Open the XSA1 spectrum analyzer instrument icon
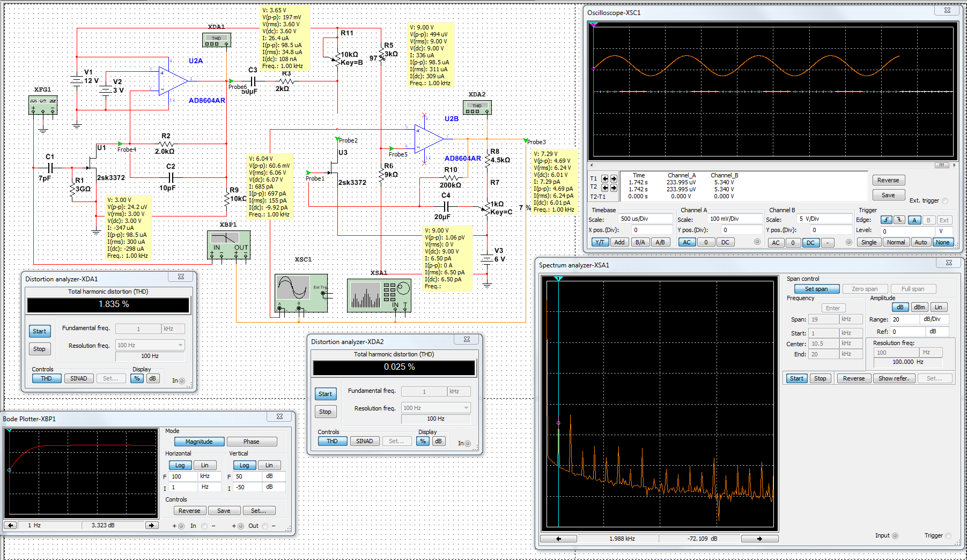Viewport: 967px width, 560px height. 379,295
